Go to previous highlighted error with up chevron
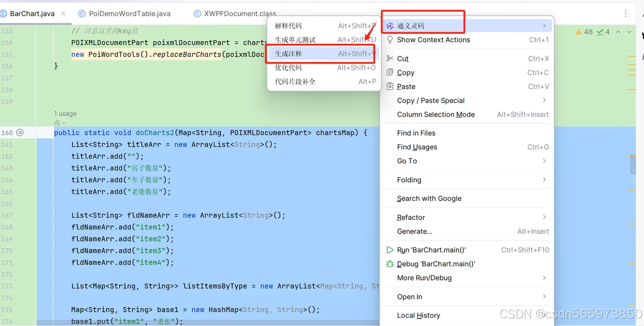The height and width of the screenshot is (326, 644). point(618,32)
